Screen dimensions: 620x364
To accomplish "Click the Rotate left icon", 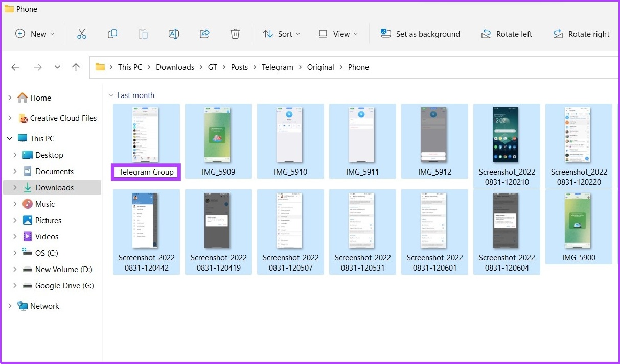I will pos(486,34).
